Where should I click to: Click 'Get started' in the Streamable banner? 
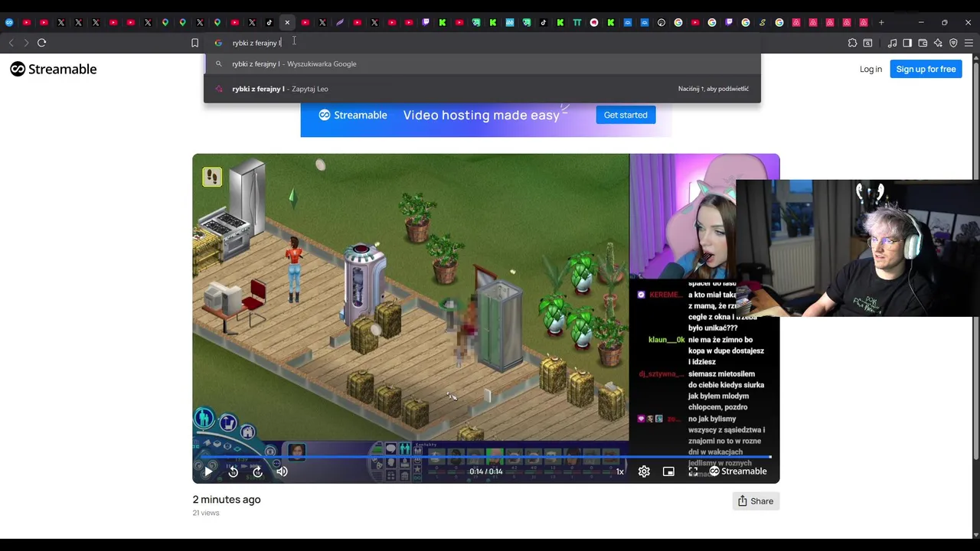(626, 115)
